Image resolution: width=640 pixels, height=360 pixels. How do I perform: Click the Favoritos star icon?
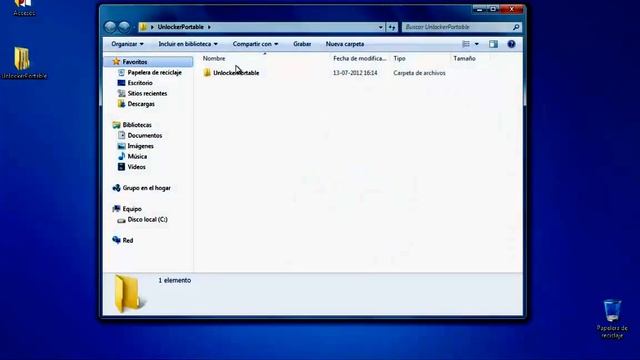(x=116, y=62)
